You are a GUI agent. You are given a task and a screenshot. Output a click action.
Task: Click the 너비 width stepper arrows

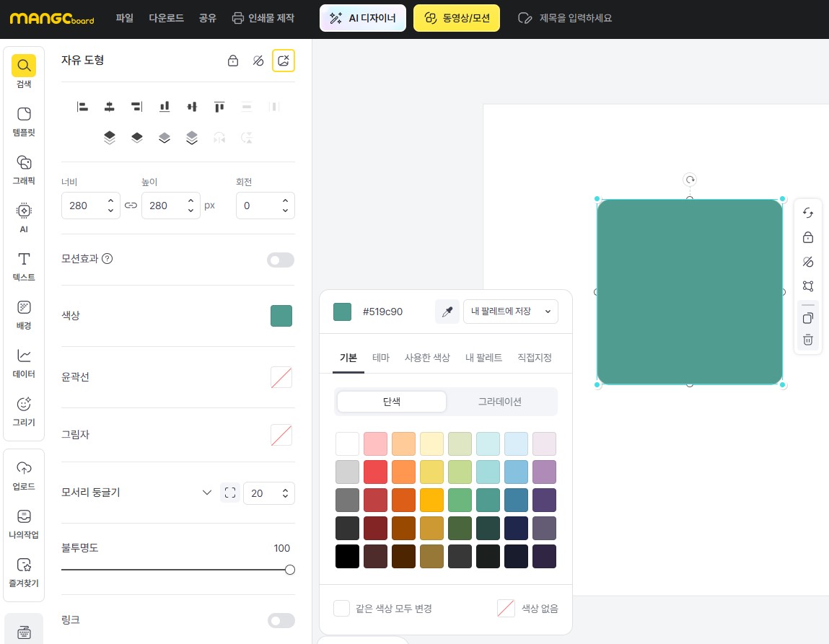(110, 206)
